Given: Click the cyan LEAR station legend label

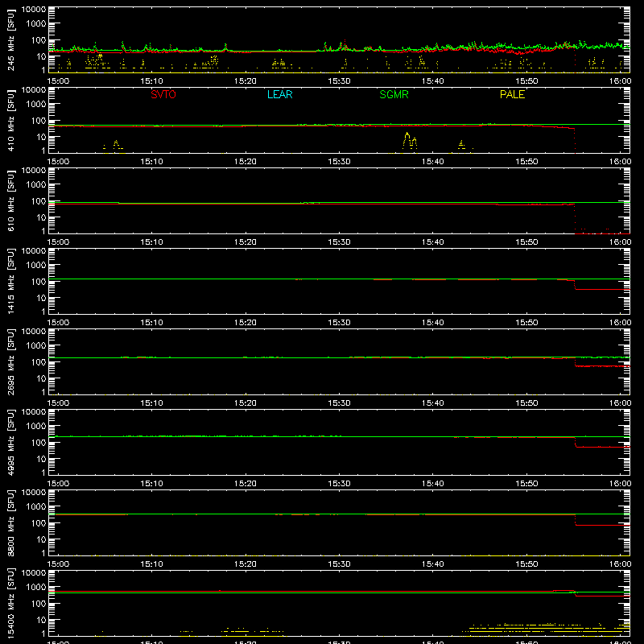Looking at the screenshot, I should click(279, 94).
